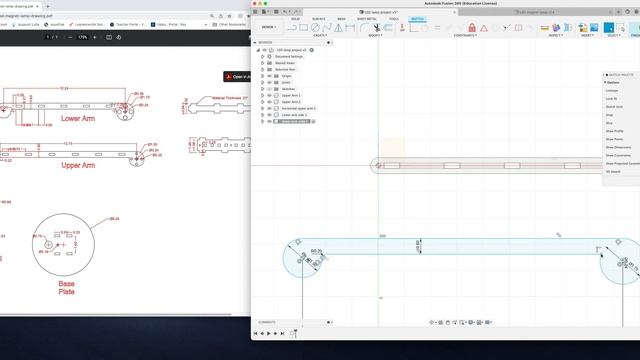Collapse the Options section in Sketch Palette
The width and height of the screenshot is (640, 360).
click(x=605, y=82)
